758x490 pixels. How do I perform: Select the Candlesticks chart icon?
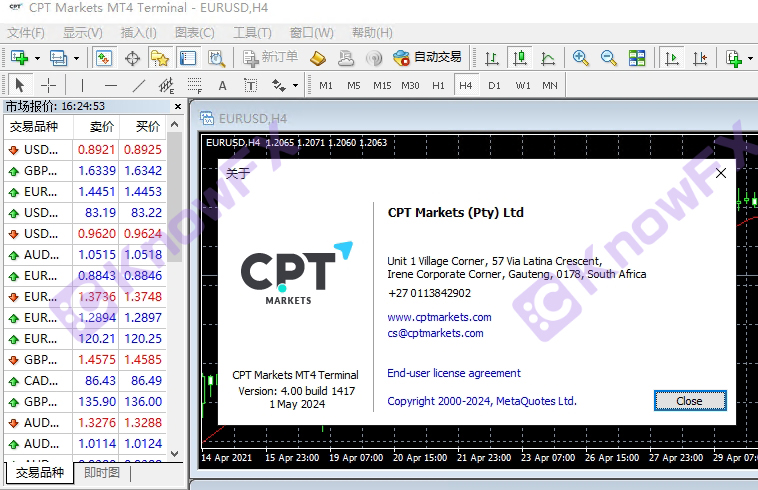pyautogui.click(x=520, y=58)
